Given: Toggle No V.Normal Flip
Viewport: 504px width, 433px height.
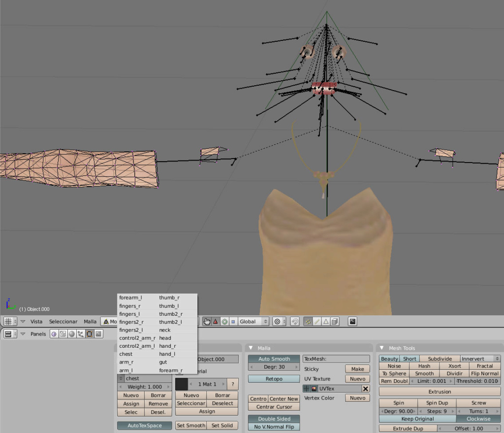Looking at the screenshot, I should (274, 427).
